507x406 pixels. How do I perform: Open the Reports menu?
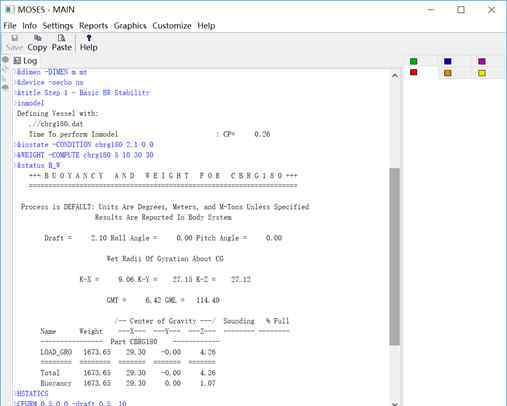coord(93,26)
